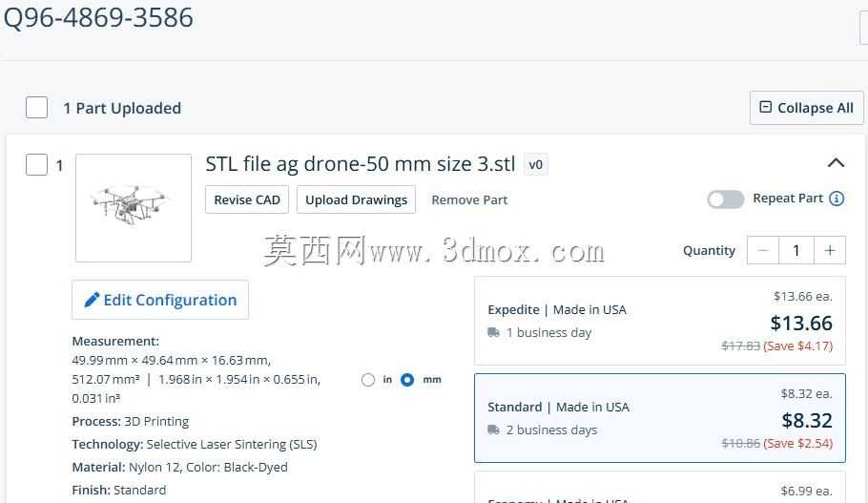Click the Remove Part link

pyautogui.click(x=469, y=200)
